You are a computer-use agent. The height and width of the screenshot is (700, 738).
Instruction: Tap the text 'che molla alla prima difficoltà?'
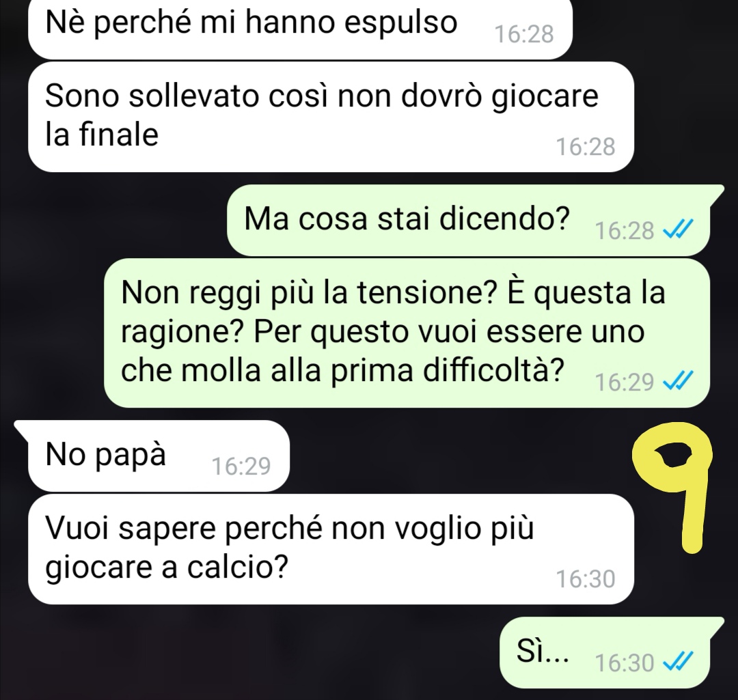tap(342, 371)
